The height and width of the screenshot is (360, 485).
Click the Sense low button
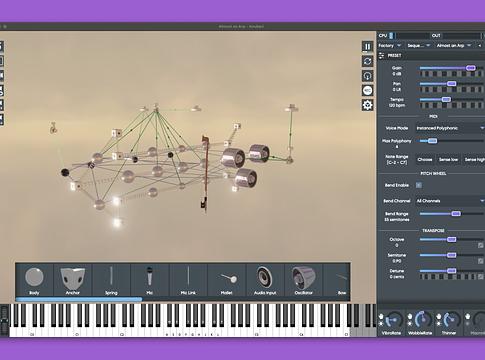pos(448,160)
